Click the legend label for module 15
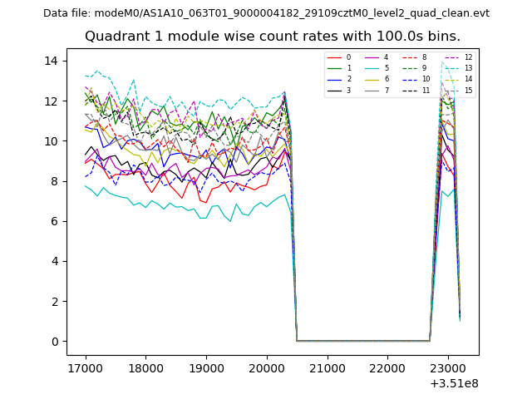532x399 pixels. [468, 90]
